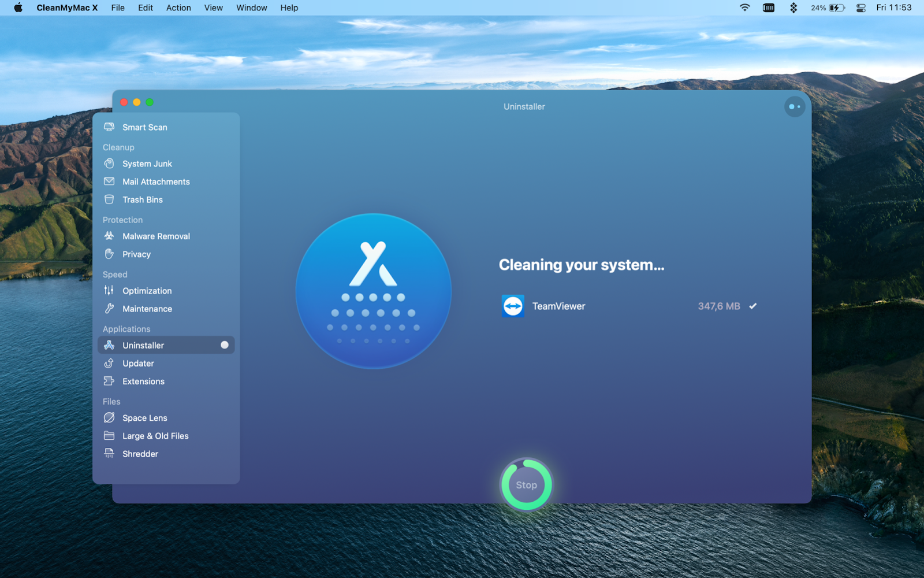Viewport: 924px width, 578px height.
Task: Open Maintenance module
Action: click(x=166, y=309)
